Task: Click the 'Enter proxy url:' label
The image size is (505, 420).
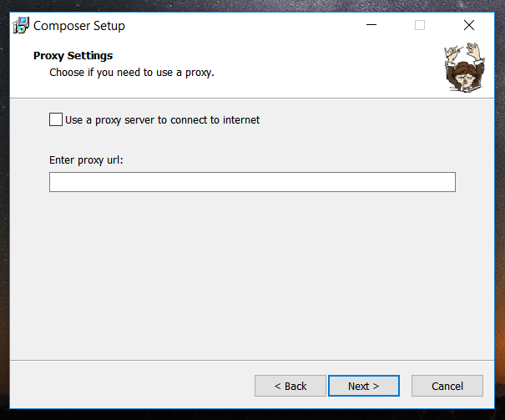Action: point(87,160)
